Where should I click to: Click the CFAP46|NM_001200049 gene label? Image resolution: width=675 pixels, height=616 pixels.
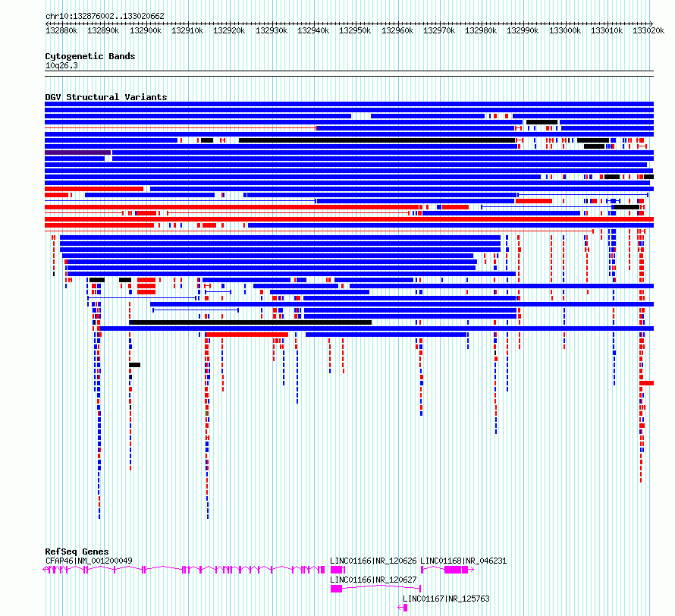click(x=89, y=561)
